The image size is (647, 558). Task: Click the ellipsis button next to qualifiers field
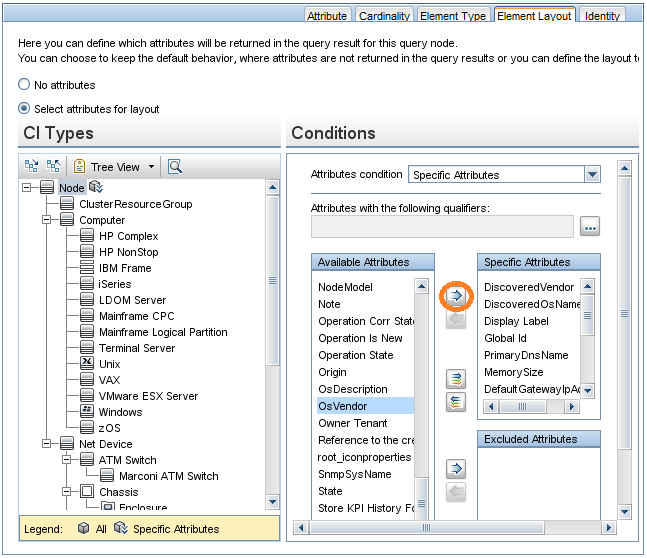(x=590, y=227)
